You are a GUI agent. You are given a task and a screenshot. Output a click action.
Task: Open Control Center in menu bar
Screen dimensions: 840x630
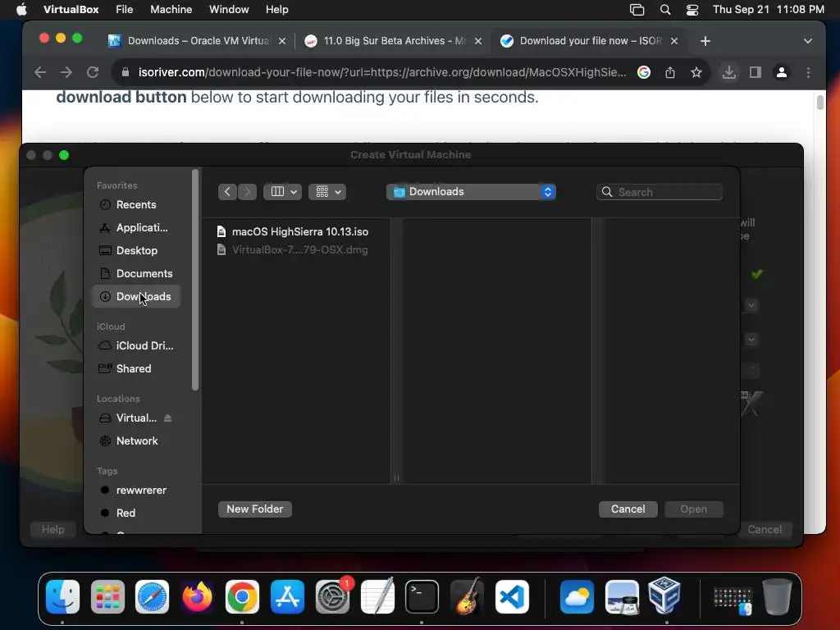[x=692, y=10]
